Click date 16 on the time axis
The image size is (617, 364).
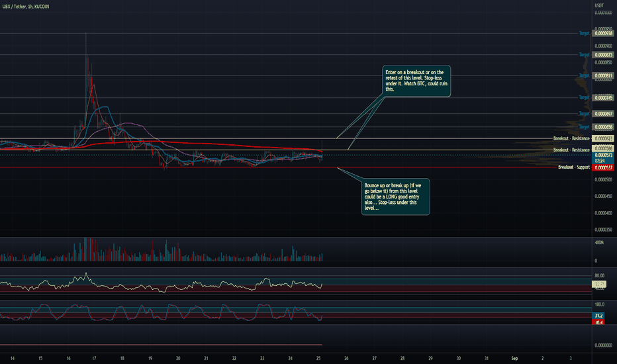pyautogui.click(x=68, y=359)
